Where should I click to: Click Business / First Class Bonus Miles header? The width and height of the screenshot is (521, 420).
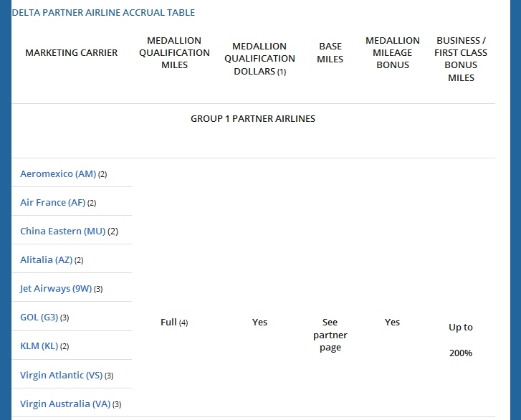tap(461, 59)
